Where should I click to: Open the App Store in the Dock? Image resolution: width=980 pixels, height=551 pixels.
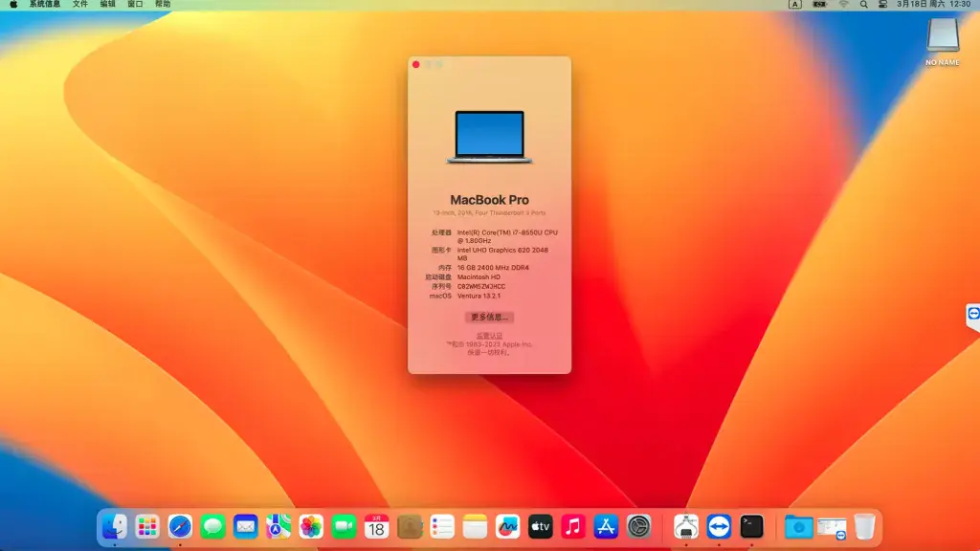606,527
